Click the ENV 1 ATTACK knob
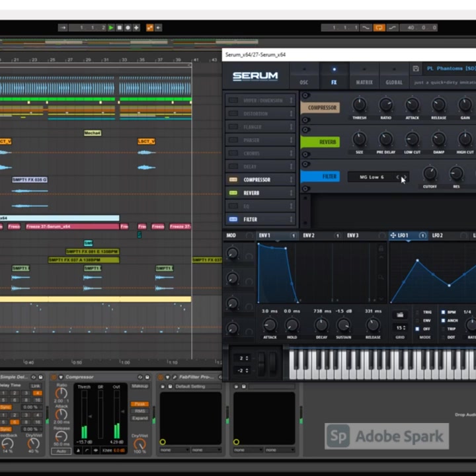Viewport: 476px width, 476px height. point(270,325)
